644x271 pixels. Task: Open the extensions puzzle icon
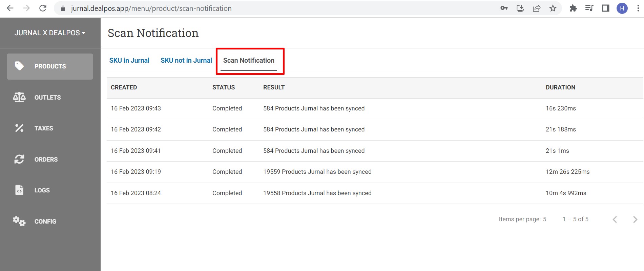(x=573, y=8)
